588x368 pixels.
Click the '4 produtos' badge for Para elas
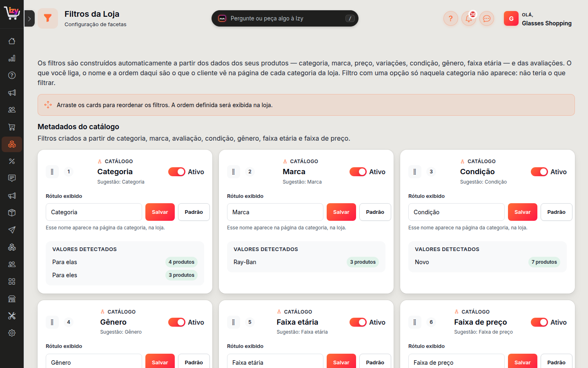(182, 262)
